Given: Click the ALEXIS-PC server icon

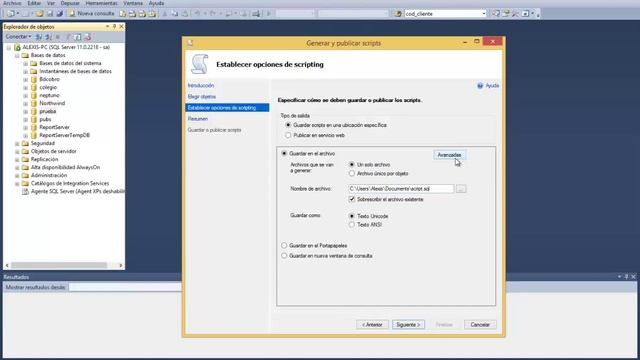Looking at the screenshot, I should tap(17, 47).
